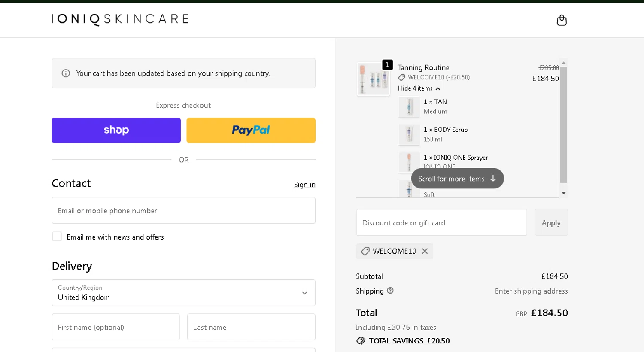644x352 pixels.
Task: Pay with Shop Pay express button
Action: point(116,130)
